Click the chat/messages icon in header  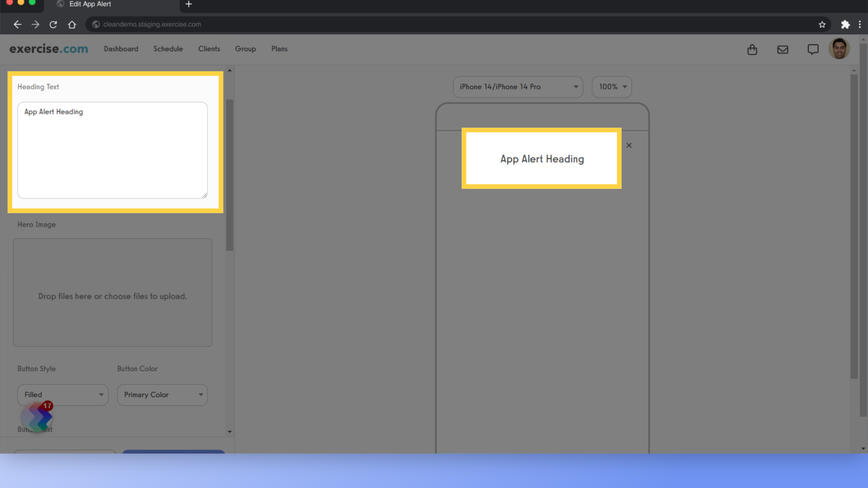click(813, 49)
